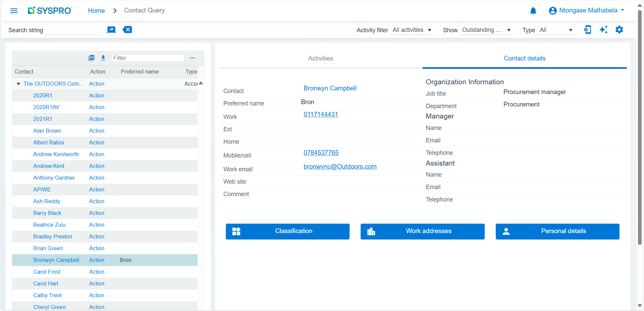Expand the Show Outstanding dropdown

point(486,30)
